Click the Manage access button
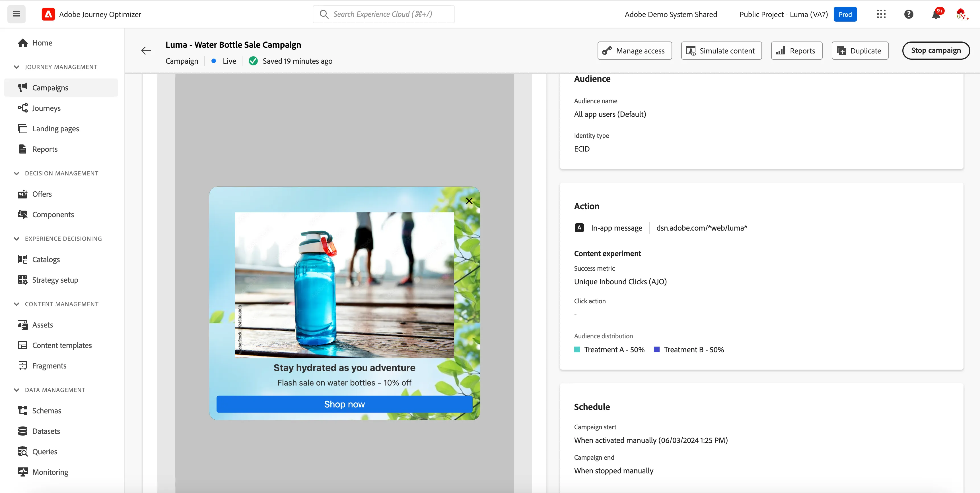 click(x=634, y=51)
